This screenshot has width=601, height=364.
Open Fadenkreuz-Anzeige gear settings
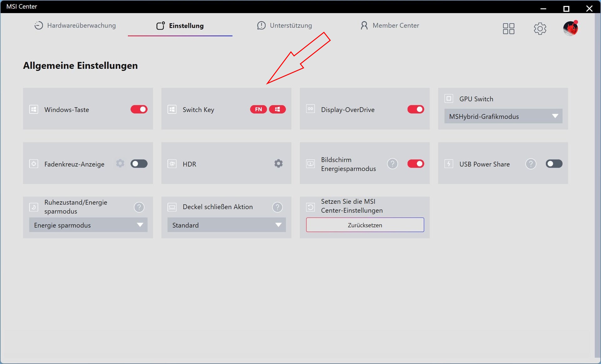(120, 164)
